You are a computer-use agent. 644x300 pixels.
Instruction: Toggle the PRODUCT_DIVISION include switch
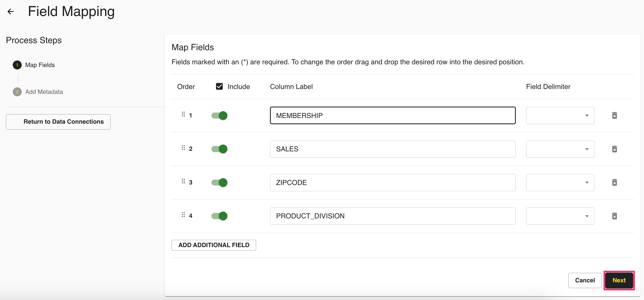pyautogui.click(x=220, y=216)
